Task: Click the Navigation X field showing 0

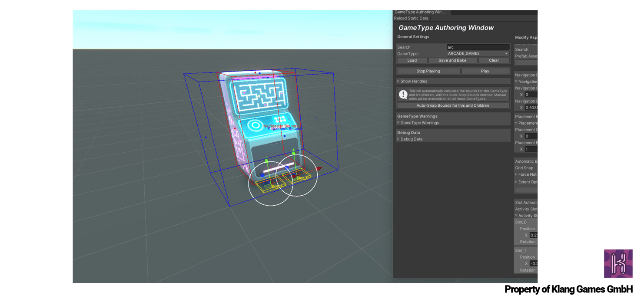Action: 531,95
